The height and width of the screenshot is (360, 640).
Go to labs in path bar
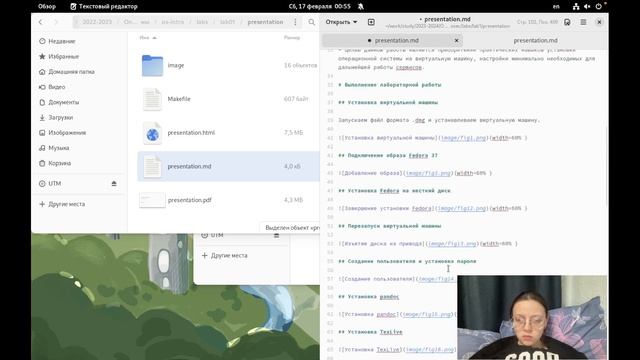[x=202, y=22]
